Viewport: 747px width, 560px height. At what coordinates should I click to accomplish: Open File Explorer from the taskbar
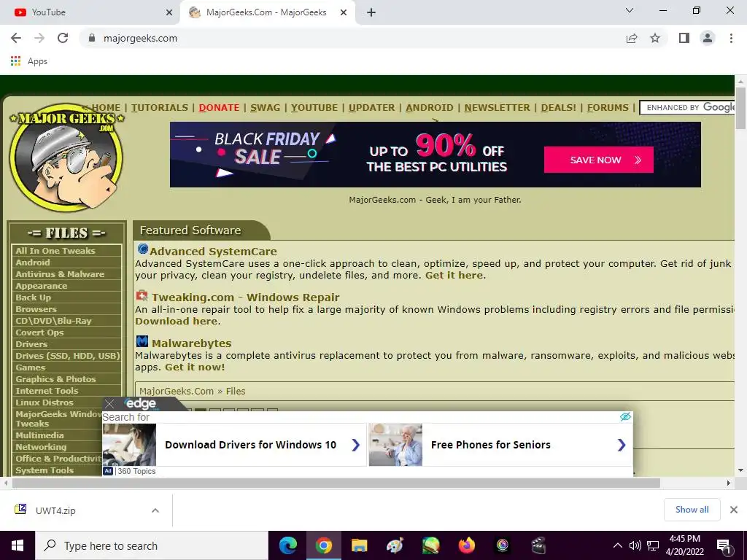[359, 545]
